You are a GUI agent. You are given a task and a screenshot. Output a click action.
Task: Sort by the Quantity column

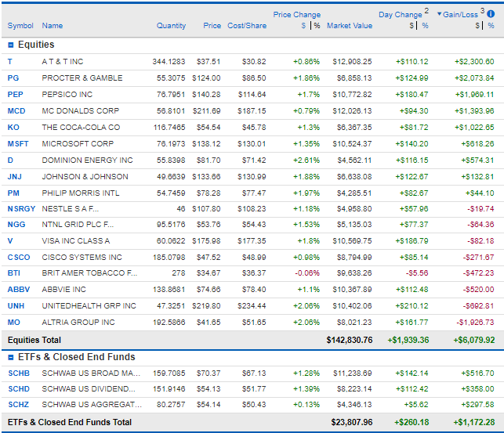[171, 26]
